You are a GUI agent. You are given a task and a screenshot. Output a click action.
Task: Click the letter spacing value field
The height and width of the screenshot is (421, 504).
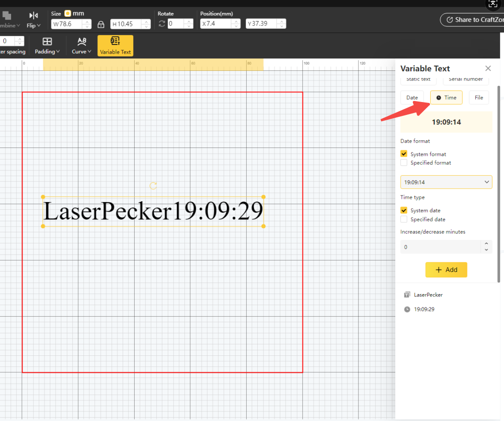coord(8,41)
